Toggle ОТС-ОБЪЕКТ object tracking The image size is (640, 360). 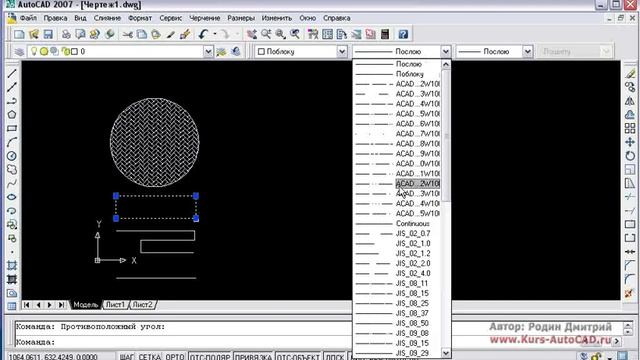pos(298,357)
